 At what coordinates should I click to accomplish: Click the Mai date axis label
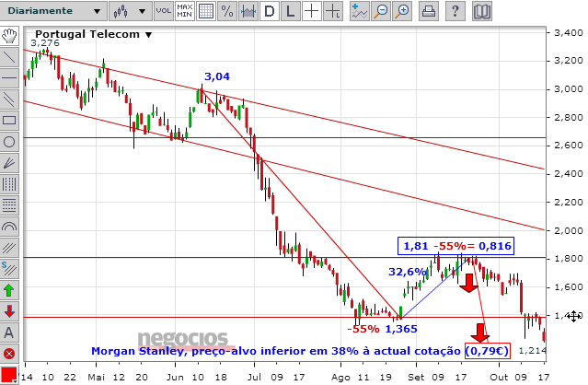(x=97, y=377)
